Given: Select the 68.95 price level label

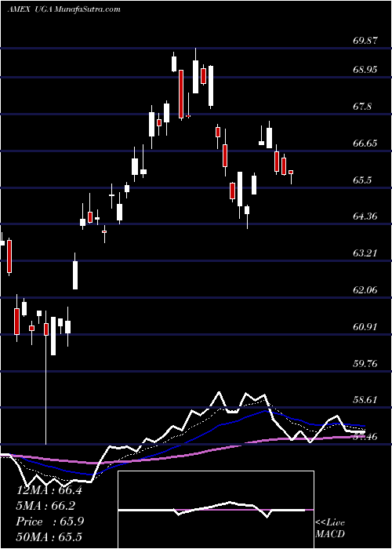Looking at the screenshot, I should [x=365, y=69].
